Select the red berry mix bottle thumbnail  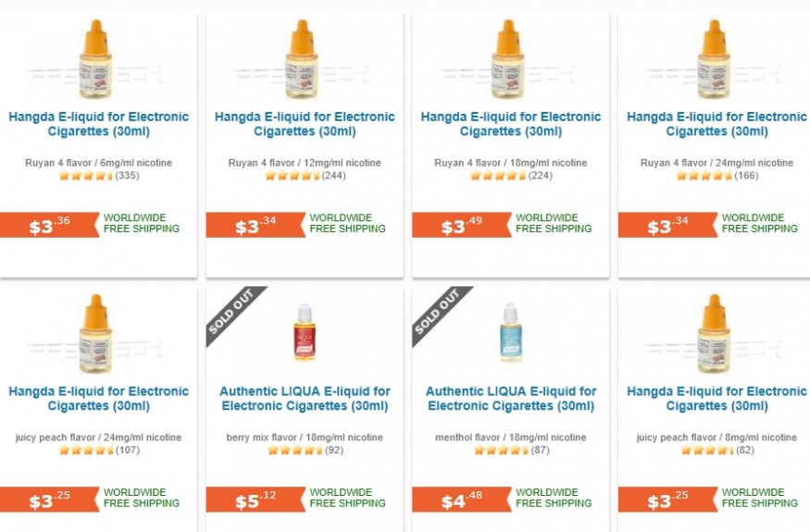point(305,331)
